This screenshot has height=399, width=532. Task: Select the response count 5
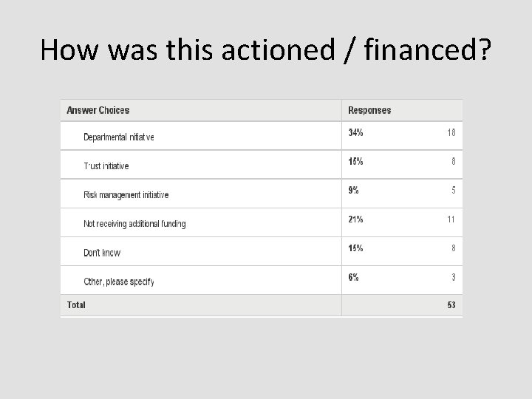coord(453,190)
